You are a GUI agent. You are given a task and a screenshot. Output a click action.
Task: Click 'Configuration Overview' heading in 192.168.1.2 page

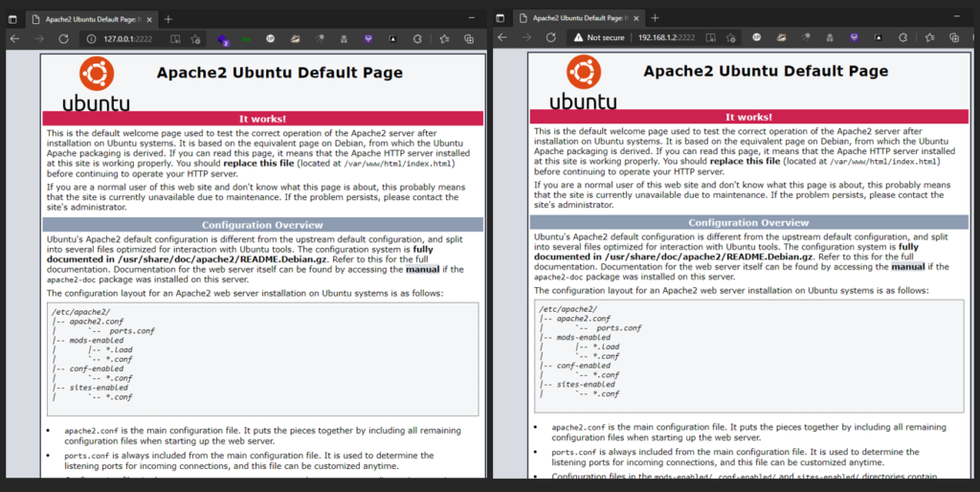click(x=748, y=223)
